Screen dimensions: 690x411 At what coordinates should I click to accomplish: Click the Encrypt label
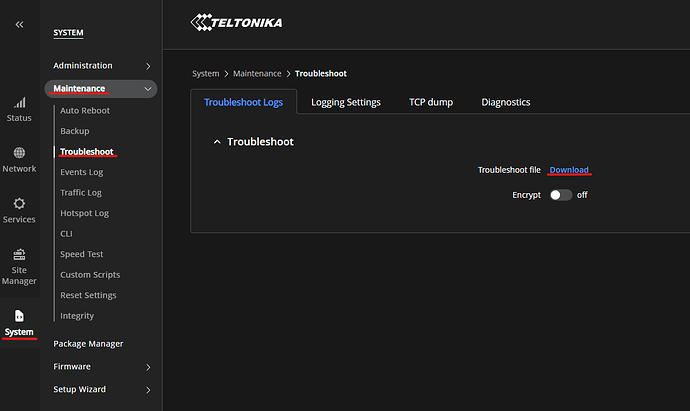click(x=526, y=195)
